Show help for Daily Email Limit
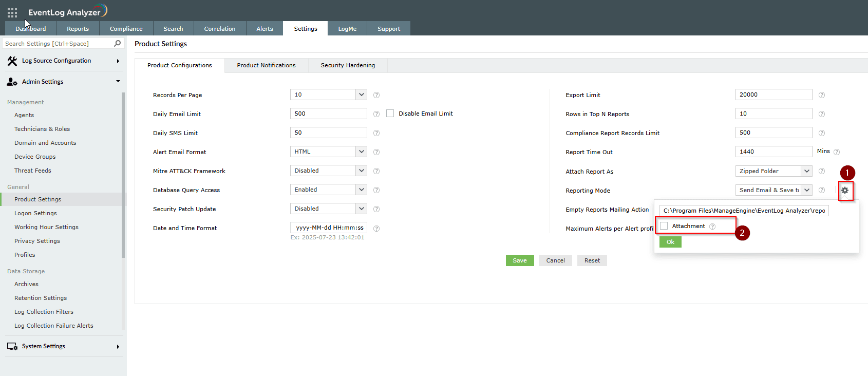The image size is (868, 376). click(376, 114)
